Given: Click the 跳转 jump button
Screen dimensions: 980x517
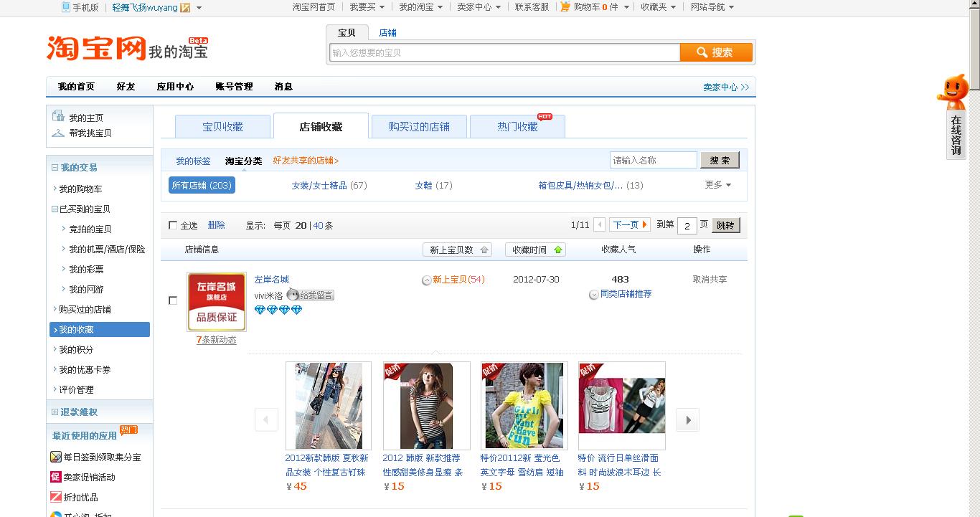Looking at the screenshot, I should click(725, 225).
